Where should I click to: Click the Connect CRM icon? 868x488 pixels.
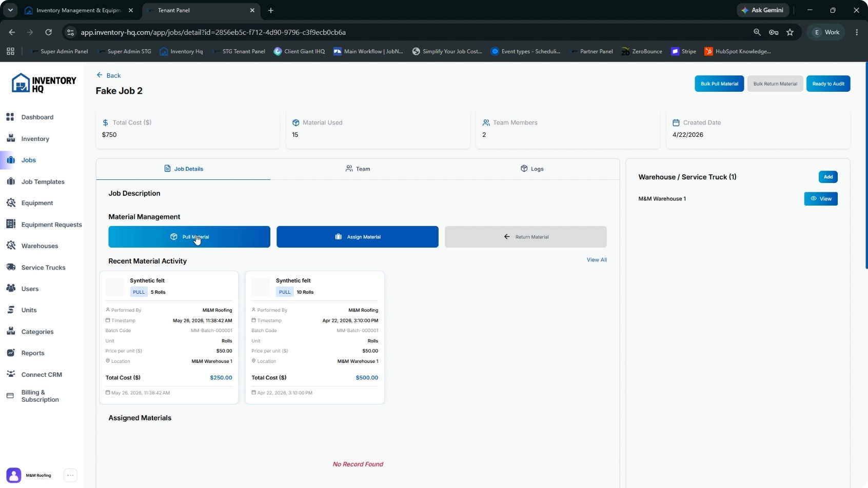point(10,374)
